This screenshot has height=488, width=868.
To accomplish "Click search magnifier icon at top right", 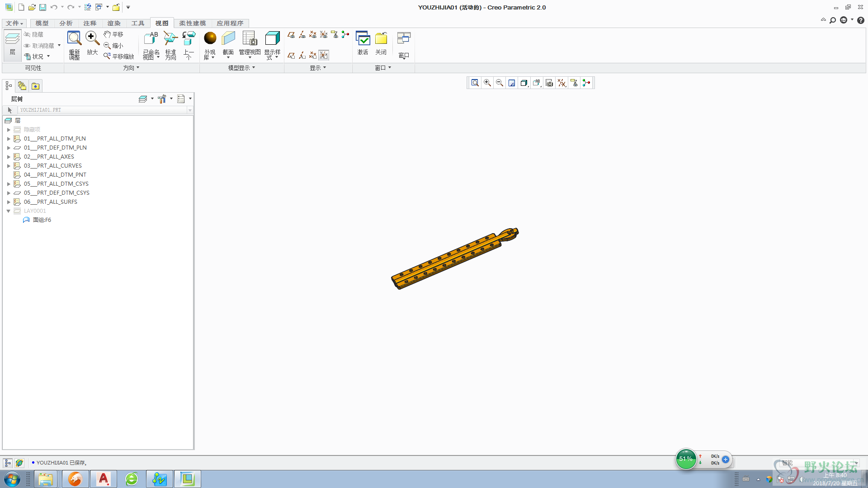I will 832,20.
